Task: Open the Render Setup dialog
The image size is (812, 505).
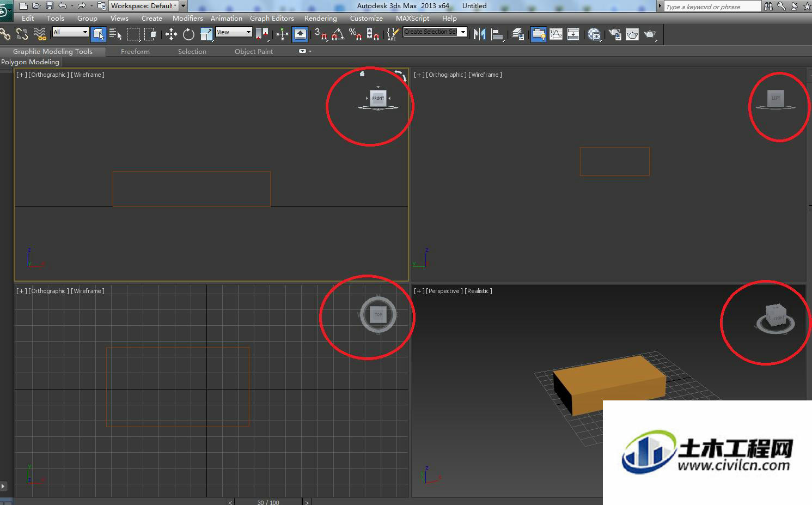Action: [615, 34]
